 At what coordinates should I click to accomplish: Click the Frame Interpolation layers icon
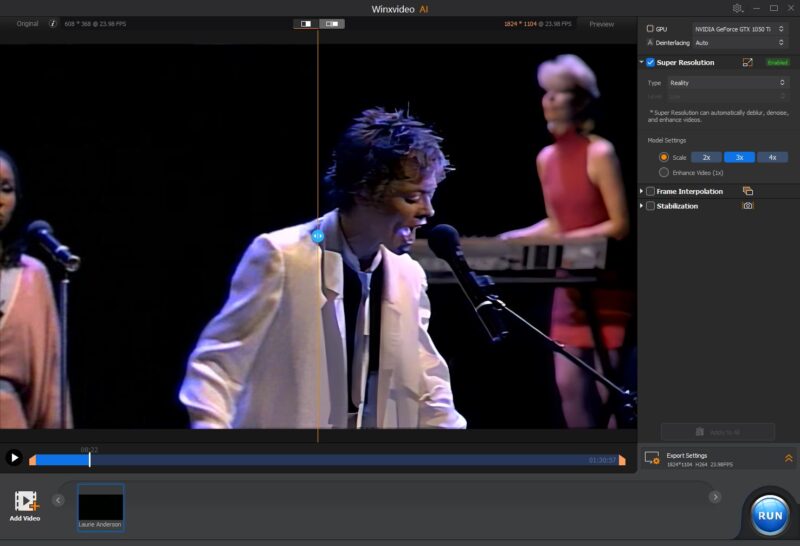tap(747, 191)
